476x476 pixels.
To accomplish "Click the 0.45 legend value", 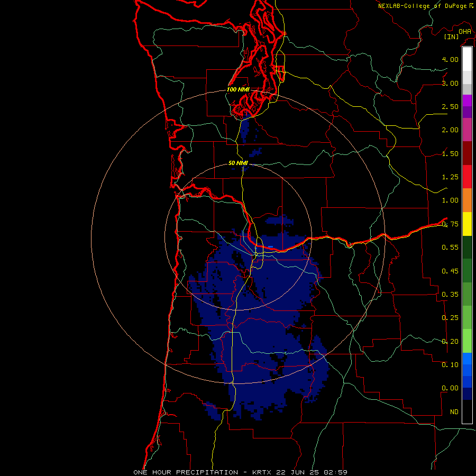I will (450, 271).
